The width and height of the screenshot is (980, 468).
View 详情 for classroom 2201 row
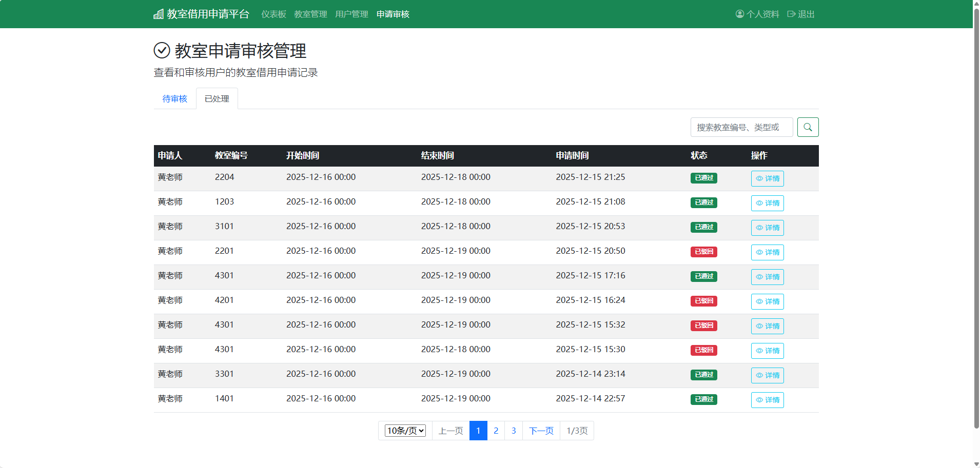[x=767, y=252]
